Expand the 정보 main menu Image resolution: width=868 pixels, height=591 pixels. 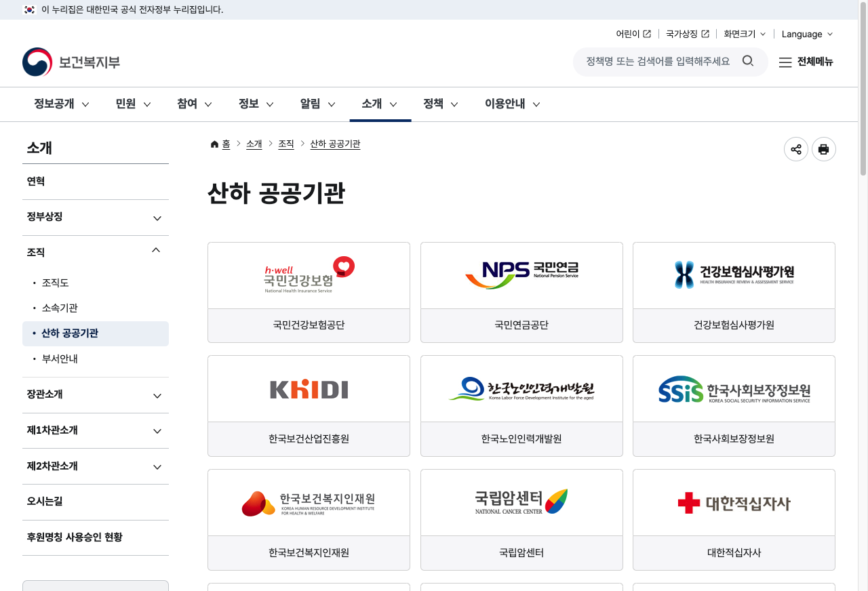click(x=256, y=104)
